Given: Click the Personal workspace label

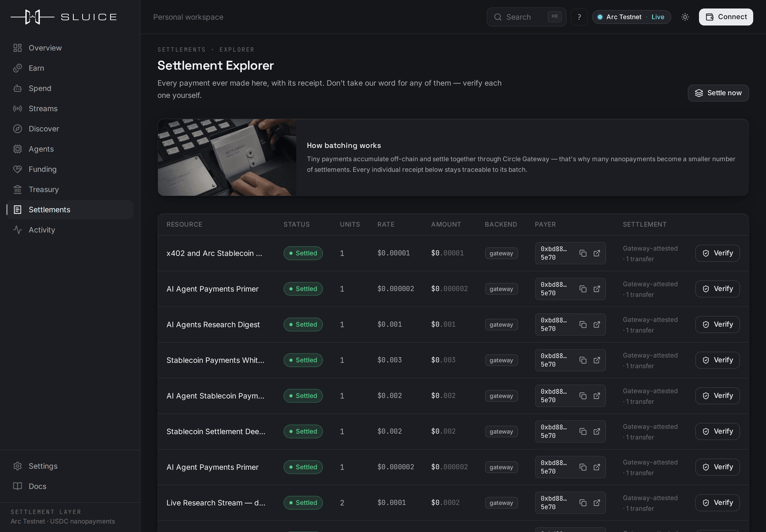Looking at the screenshot, I should click(x=188, y=17).
